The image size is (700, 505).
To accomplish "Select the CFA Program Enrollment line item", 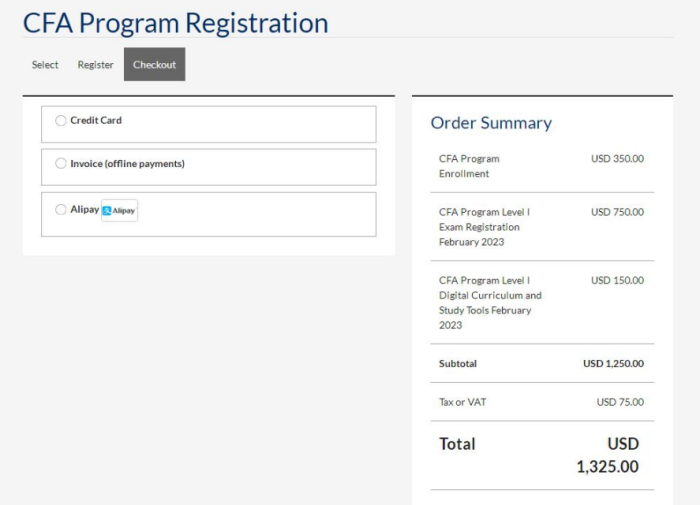I will click(469, 166).
